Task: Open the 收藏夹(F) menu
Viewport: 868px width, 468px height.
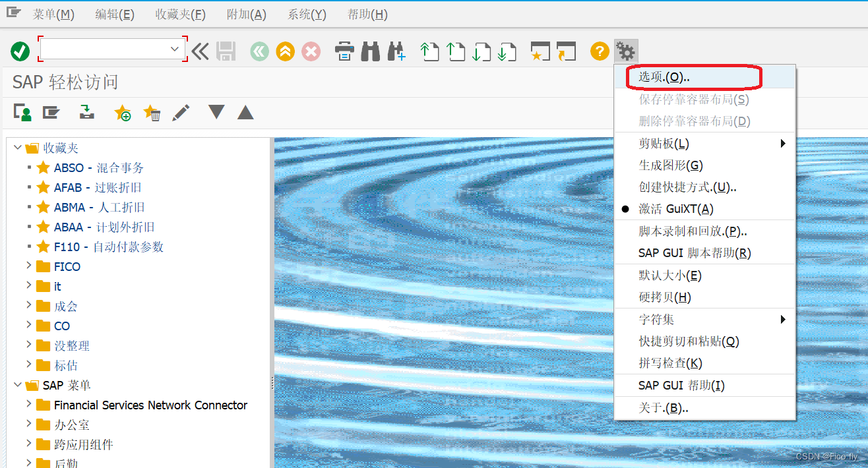Action: pos(181,15)
